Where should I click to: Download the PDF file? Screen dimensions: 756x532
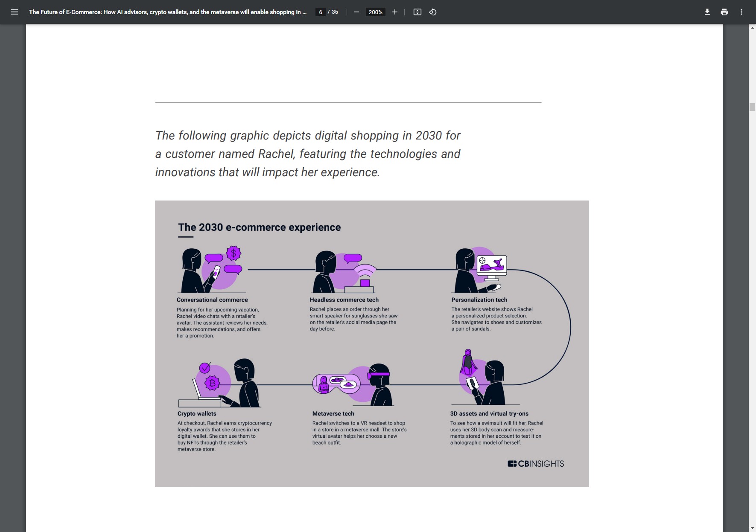[x=707, y=12]
